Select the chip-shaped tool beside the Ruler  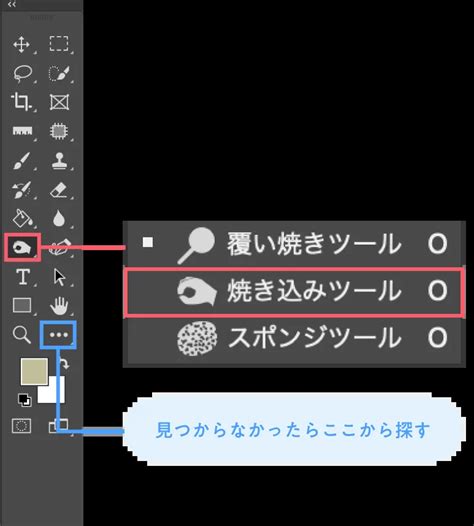[59, 131]
